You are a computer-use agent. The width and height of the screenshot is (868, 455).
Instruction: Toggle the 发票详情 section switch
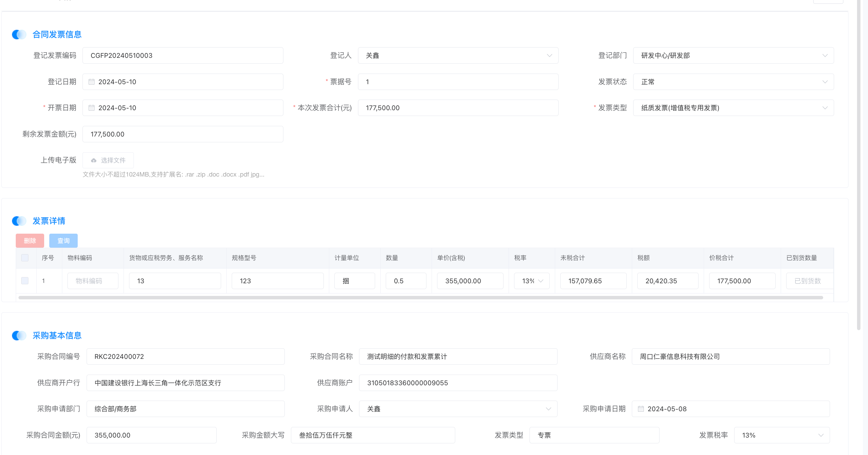coord(19,221)
